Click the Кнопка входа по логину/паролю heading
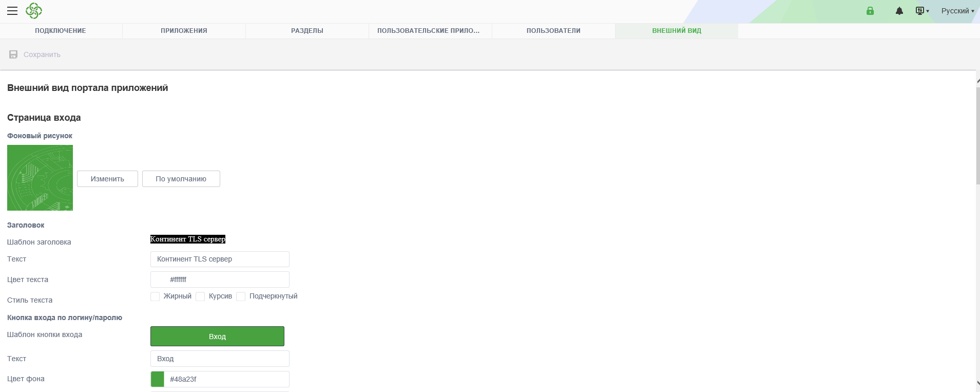The height and width of the screenshot is (392, 980). 65,318
